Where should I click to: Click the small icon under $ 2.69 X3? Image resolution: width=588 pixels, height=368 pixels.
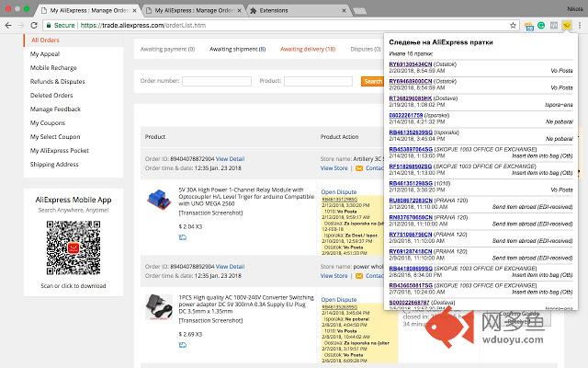coord(183,345)
